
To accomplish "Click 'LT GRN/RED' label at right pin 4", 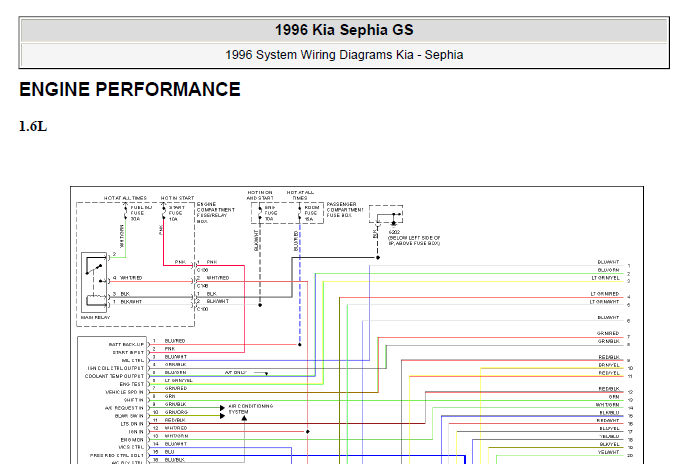I will click(605, 294).
